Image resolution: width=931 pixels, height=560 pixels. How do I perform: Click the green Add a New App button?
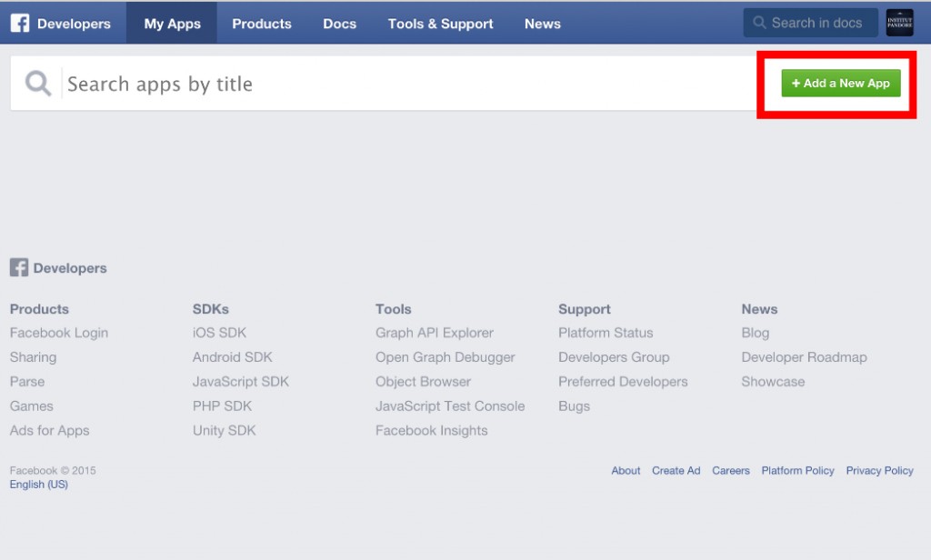coord(841,83)
